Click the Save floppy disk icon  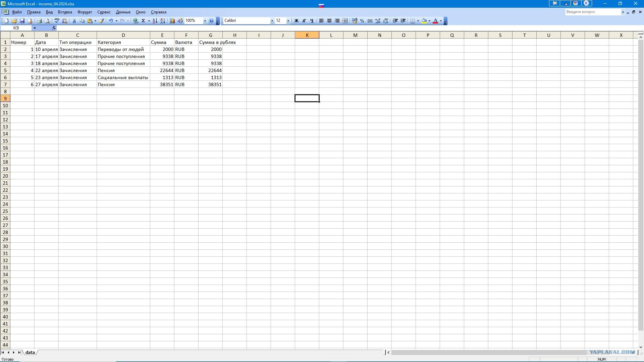22,21
